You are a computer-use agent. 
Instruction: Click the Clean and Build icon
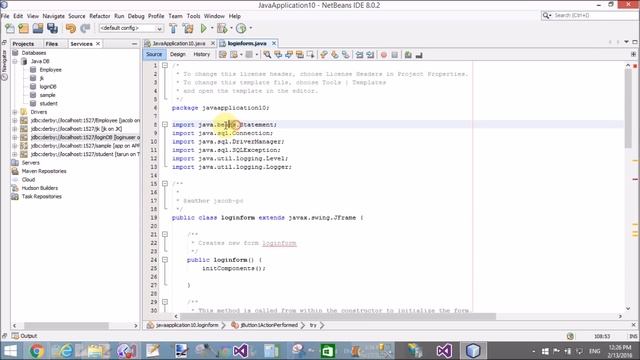[x=188, y=28]
